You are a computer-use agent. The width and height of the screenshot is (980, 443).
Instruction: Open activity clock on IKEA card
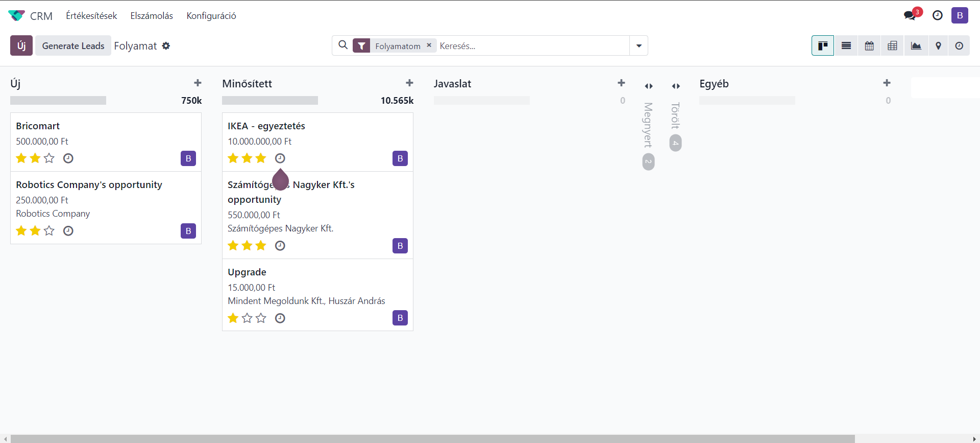280,158
